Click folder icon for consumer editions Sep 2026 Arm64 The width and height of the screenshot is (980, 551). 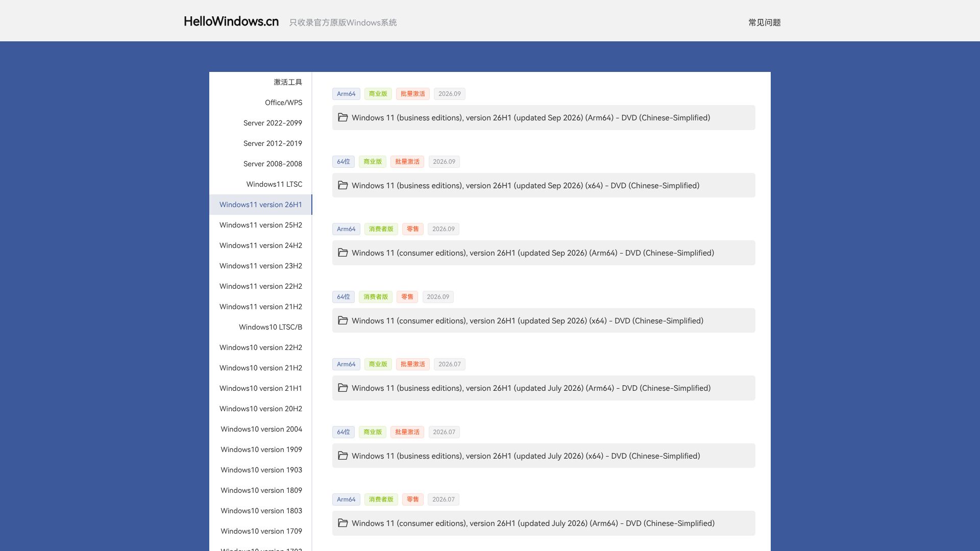[x=343, y=253]
